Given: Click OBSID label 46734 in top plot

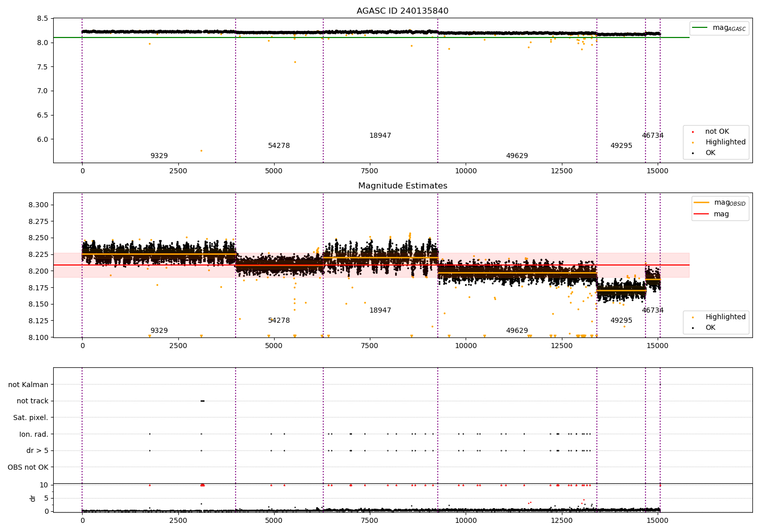Looking at the screenshot, I should (x=653, y=136).
